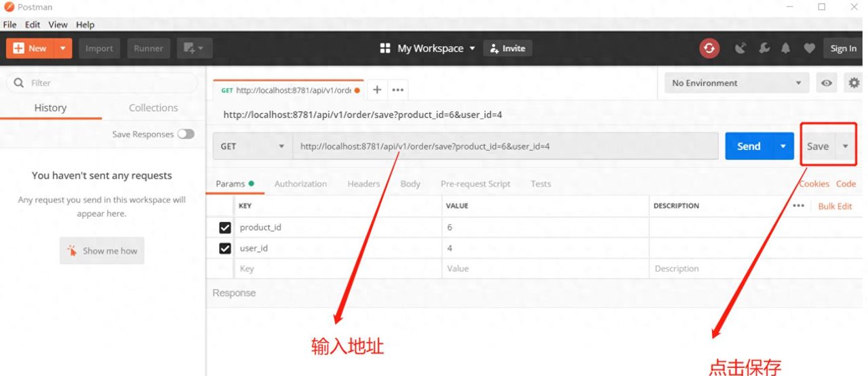Click the value cell containing 4
The image size is (868, 376).
point(546,248)
